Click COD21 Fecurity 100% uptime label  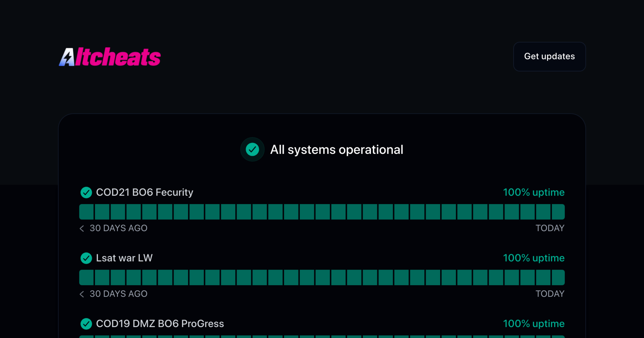533,192
